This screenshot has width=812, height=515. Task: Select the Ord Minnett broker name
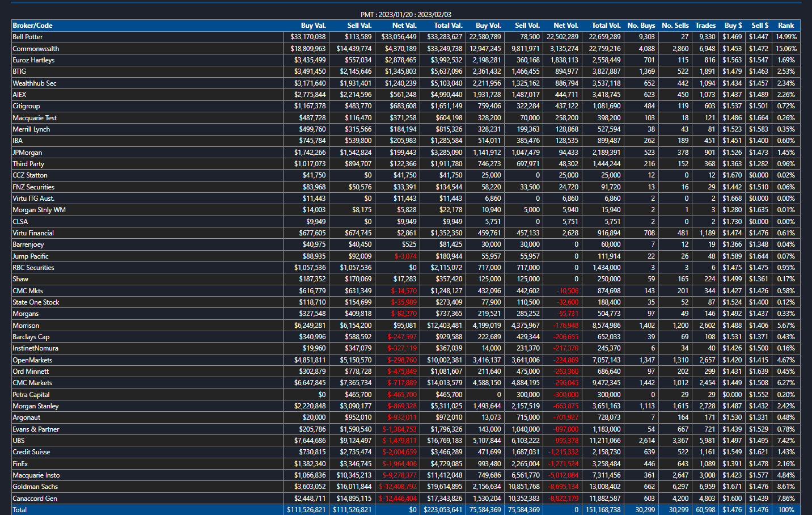pyautogui.click(x=31, y=372)
